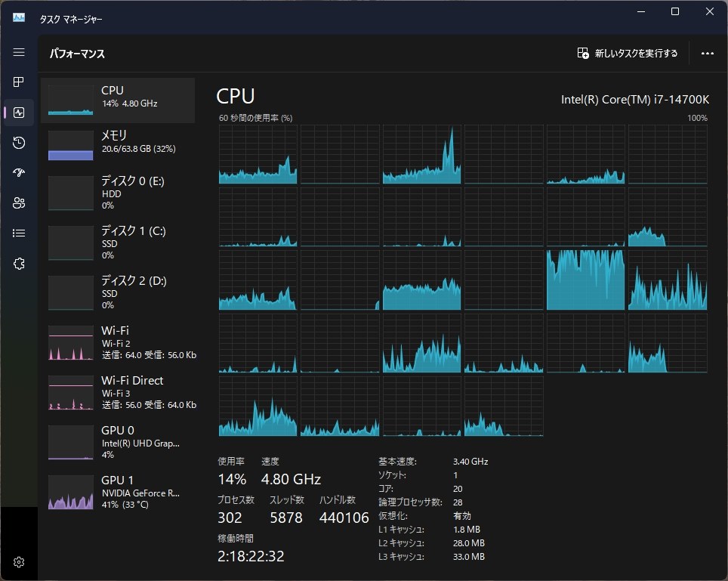Open the Startup apps page icon
728x581 pixels.
coord(19,172)
